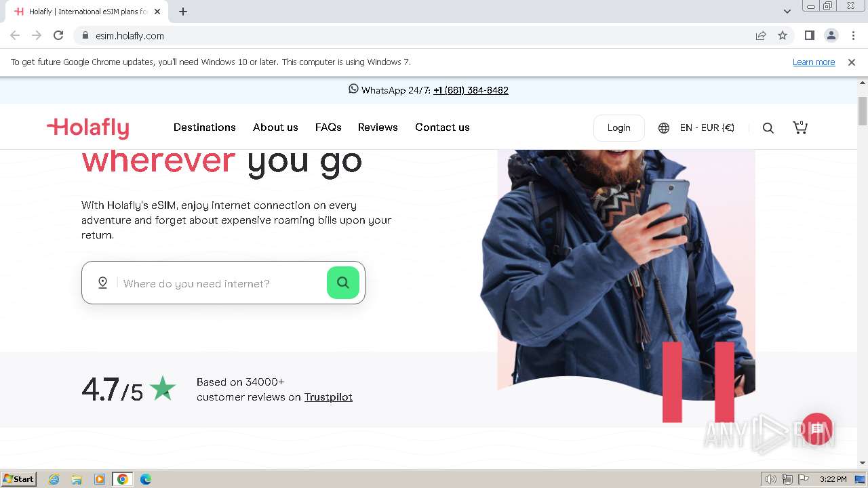Click the Learn more link

click(814, 62)
